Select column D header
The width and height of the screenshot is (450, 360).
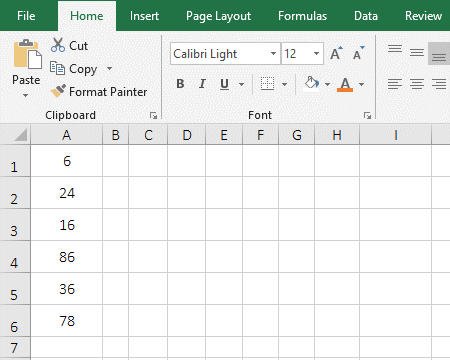pyautogui.click(x=187, y=135)
